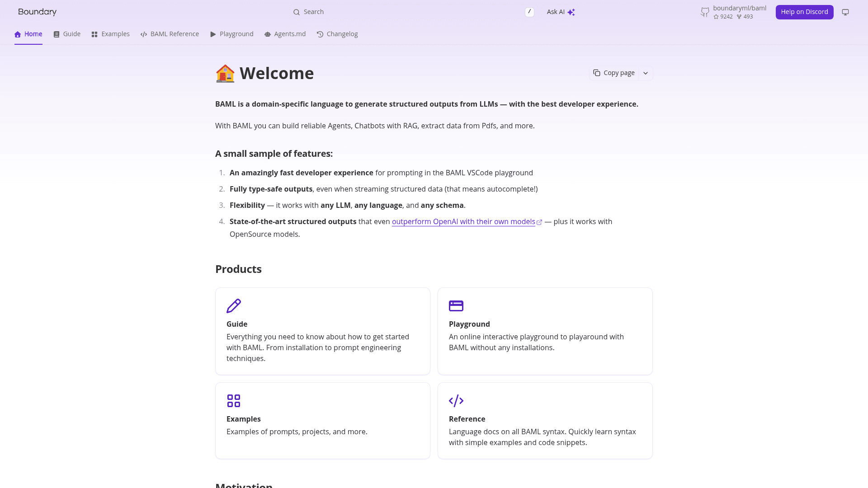Open the GitHub boundaryml/baml repository icon
The width and height of the screenshot is (868, 488).
(705, 12)
